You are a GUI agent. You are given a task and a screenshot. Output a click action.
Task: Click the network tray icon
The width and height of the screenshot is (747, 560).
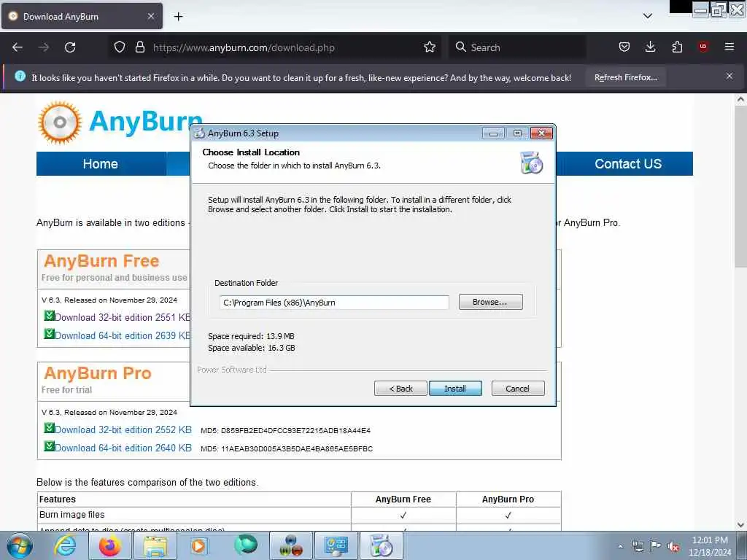pos(638,546)
